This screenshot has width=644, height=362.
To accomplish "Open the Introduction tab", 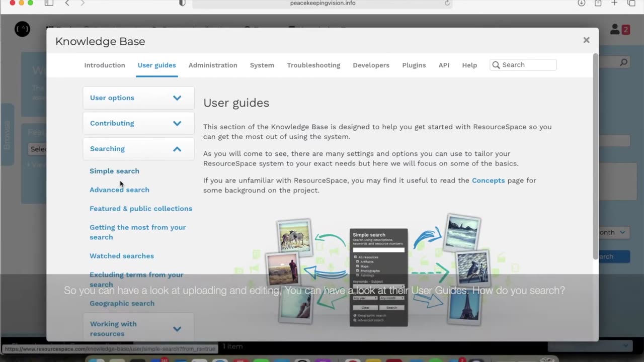I will 105,65.
